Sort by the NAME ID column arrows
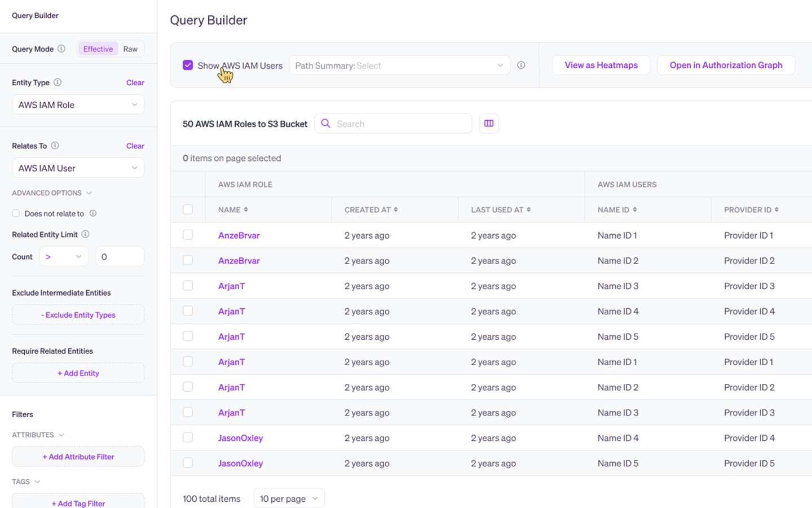 [x=635, y=209]
